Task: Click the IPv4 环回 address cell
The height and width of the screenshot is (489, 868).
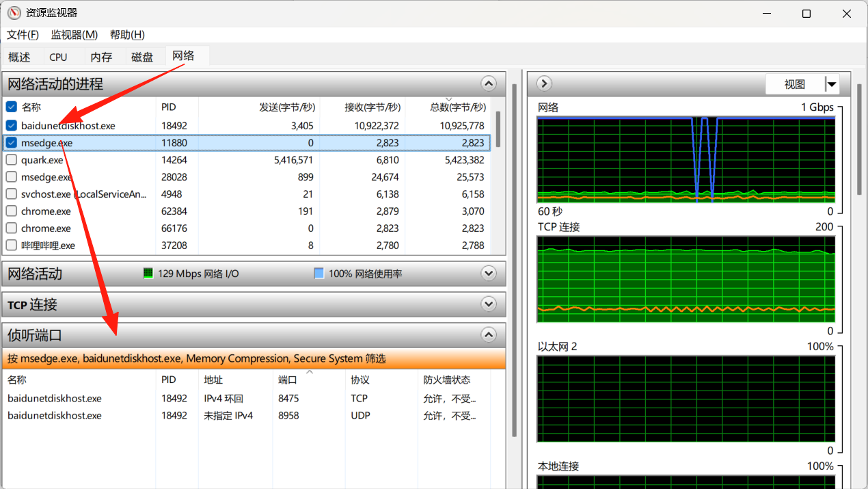Action: pyautogui.click(x=223, y=398)
